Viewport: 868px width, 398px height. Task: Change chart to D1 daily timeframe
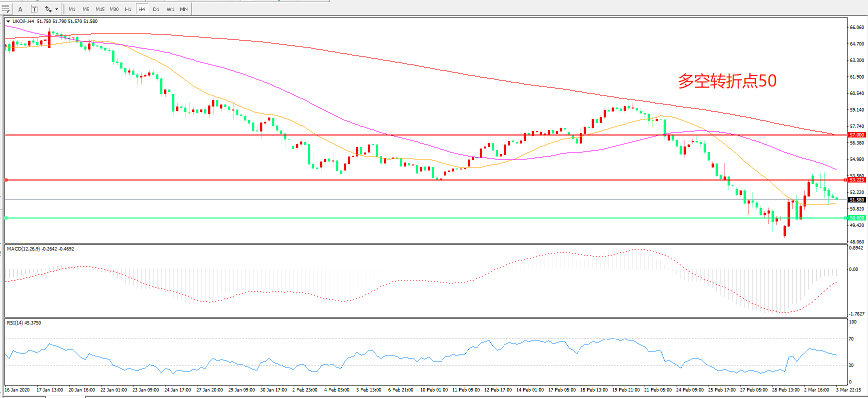156,9
